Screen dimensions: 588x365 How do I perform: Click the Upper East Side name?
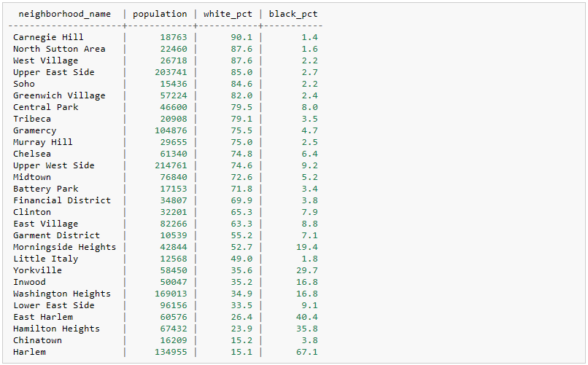[54, 72]
